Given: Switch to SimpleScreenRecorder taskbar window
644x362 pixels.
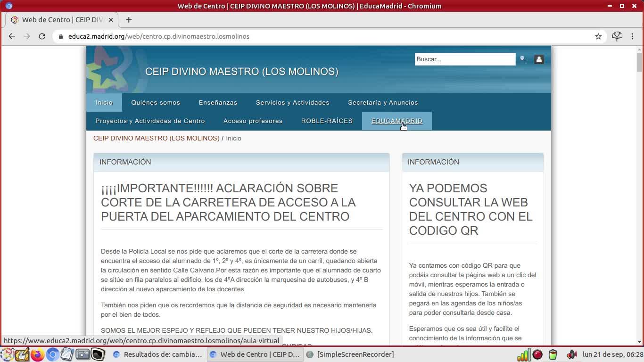Looking at the screenshot, I should [x=350, y=354].
